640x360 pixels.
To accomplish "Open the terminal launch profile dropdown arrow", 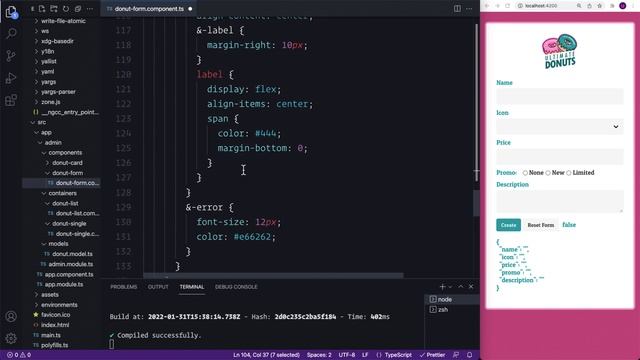I will click(x=450, y=287).
